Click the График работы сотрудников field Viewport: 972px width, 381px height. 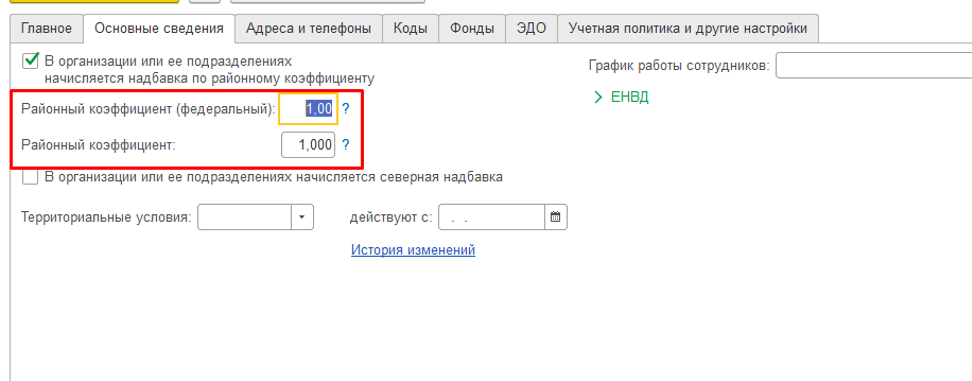coord(874,66)
